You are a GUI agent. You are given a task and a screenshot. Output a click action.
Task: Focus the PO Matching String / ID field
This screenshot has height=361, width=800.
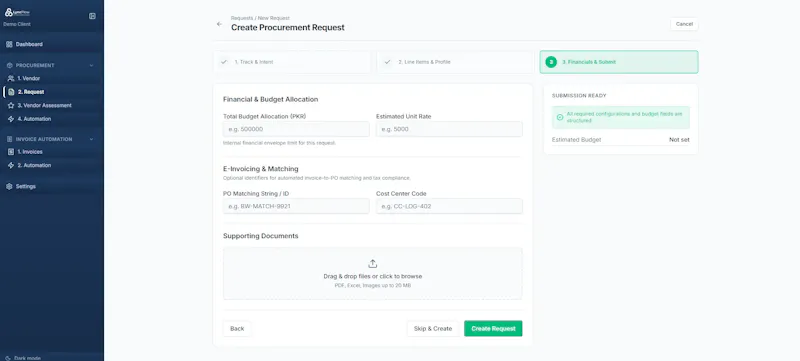[296, 206]
